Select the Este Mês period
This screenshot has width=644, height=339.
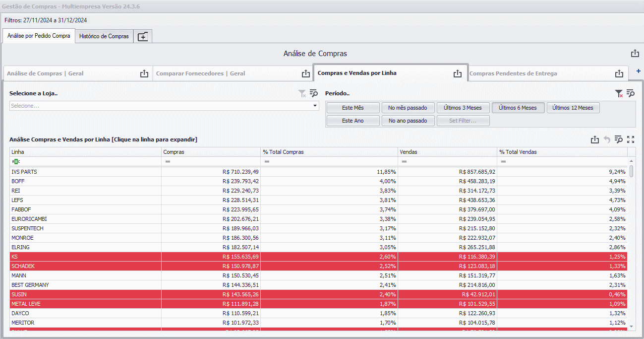click(353, 108)
